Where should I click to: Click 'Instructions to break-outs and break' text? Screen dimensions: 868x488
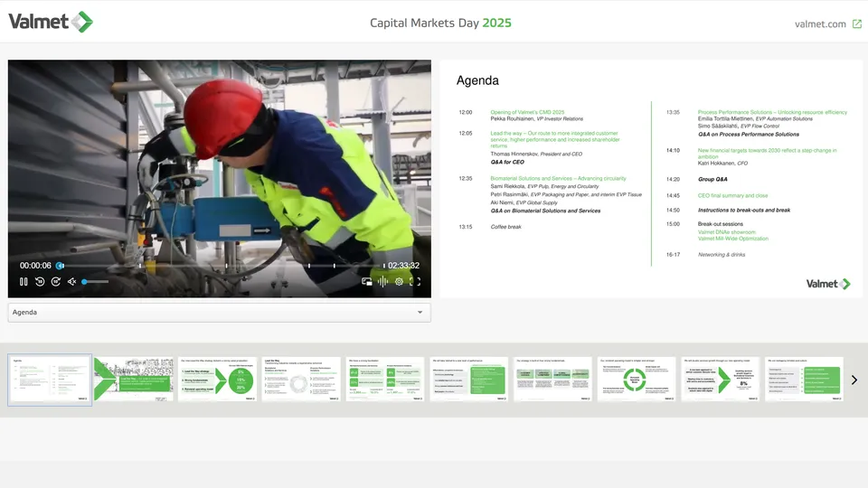pyautogui.click(x=744, y=211)
